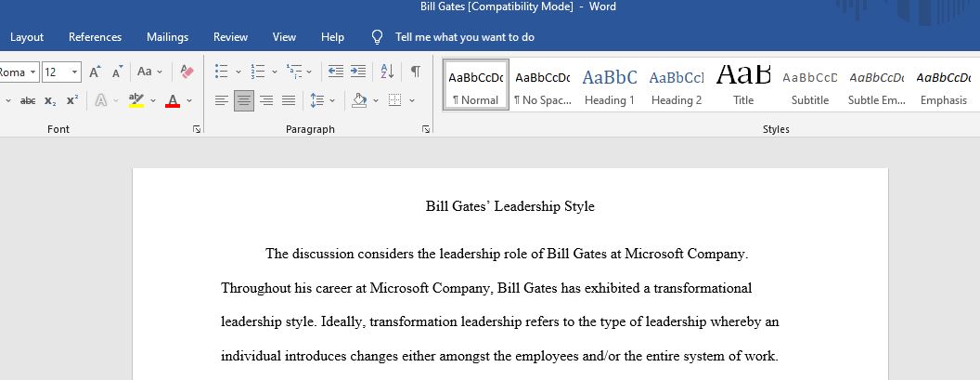Open Change Case dropdown
980x380 pixels.
pyautogui.click(x=150, y=72)
